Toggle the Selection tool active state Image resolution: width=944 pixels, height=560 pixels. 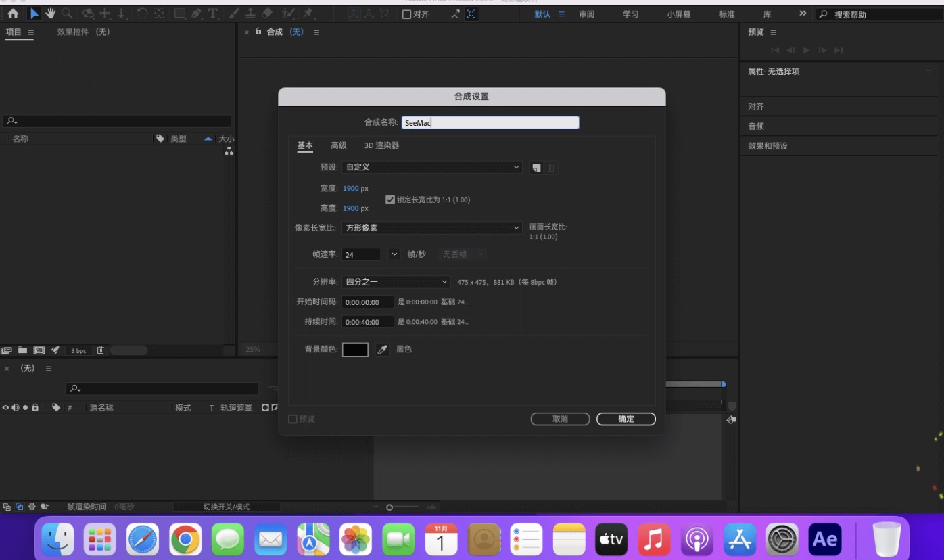[x=34, y=12]
